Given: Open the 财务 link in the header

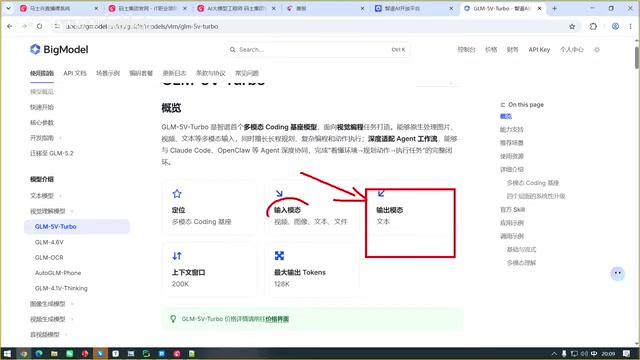Looking at the screenshot, I should tap(512, 49).
